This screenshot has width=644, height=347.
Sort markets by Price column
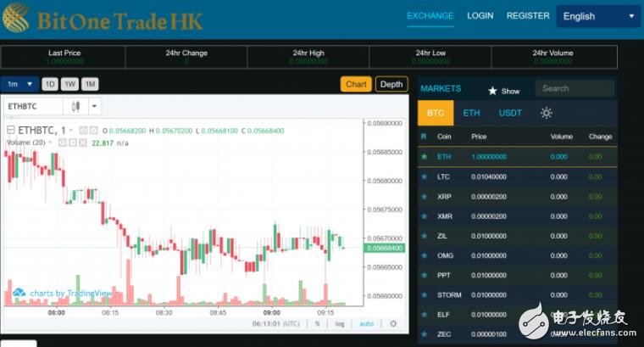point(479,137)
